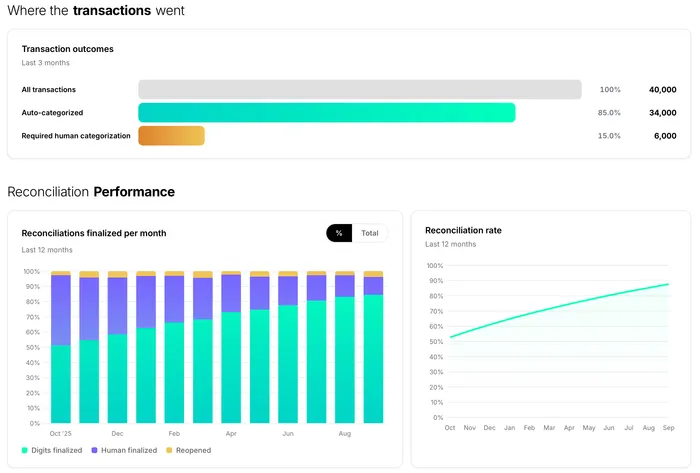This screenshot has height=473, width=700.
Task: Click the Where the transactions went heading
Action: (96, 10)
